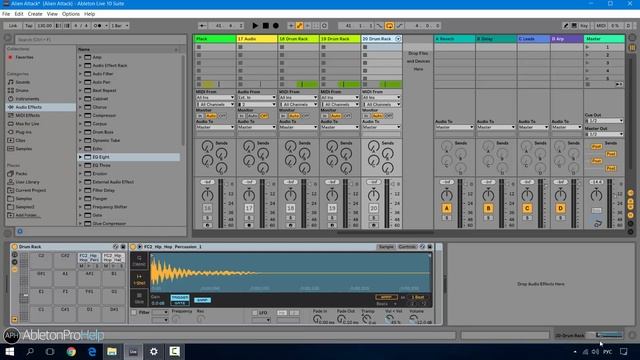
Task: Enable the Automation Arm button in the transport
Action: pyautogui.click(x=299, y=26)
